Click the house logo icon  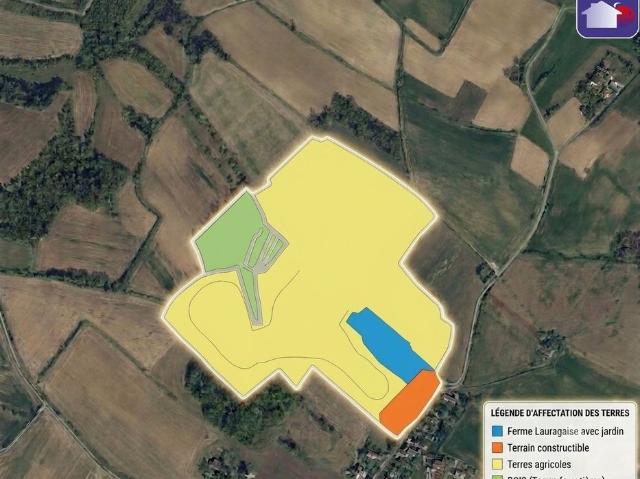tap(608, 18)
